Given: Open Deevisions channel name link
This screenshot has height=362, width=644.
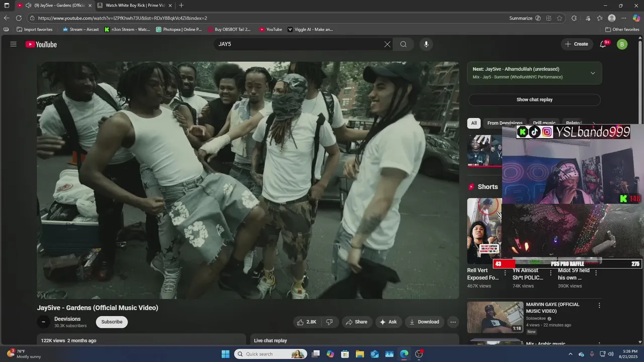Looking at the screenshot, I should (x=67, y=319).
